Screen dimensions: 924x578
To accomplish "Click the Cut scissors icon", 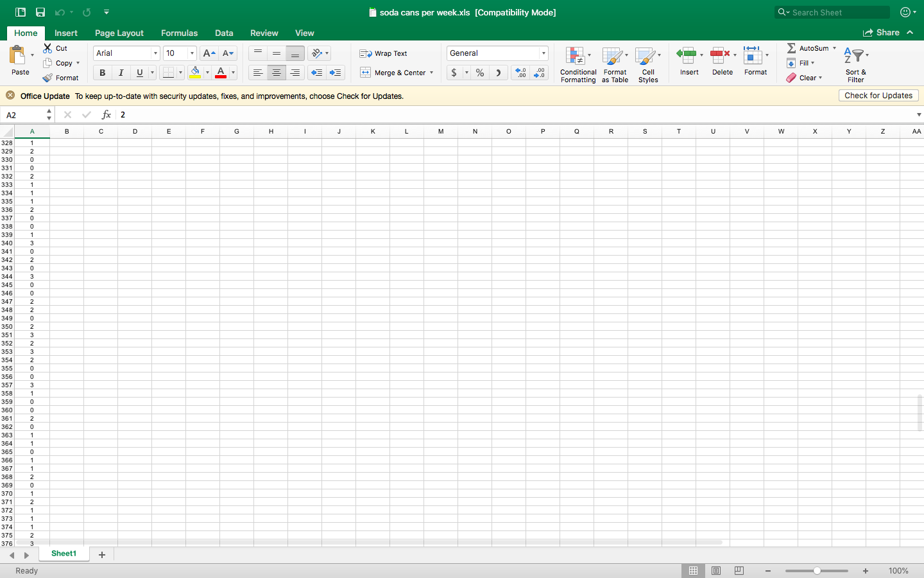I will click(47, 48).
